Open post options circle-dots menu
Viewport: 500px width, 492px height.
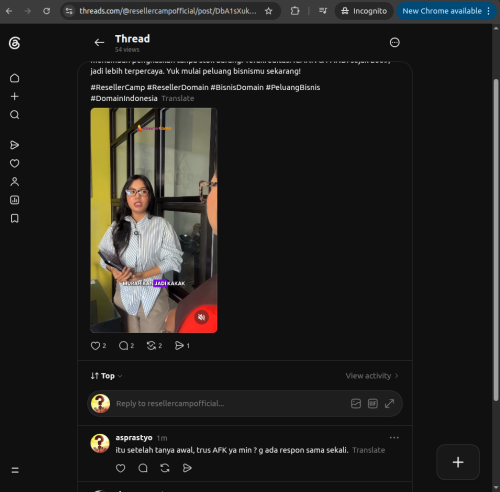[395, 42]
